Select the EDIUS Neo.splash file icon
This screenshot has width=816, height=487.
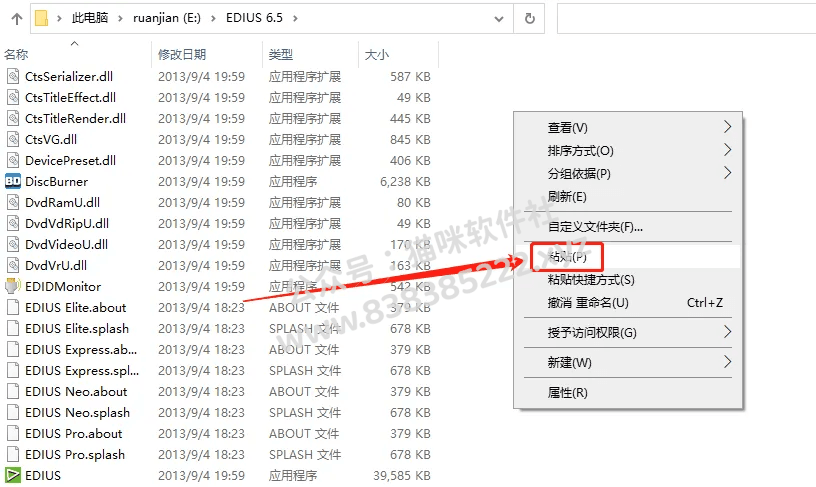coord(13,413)
